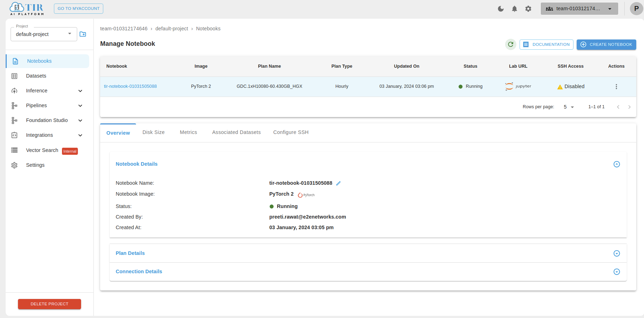Collapse the Notebook Details section
644x318 pixels.
(617, 164)
